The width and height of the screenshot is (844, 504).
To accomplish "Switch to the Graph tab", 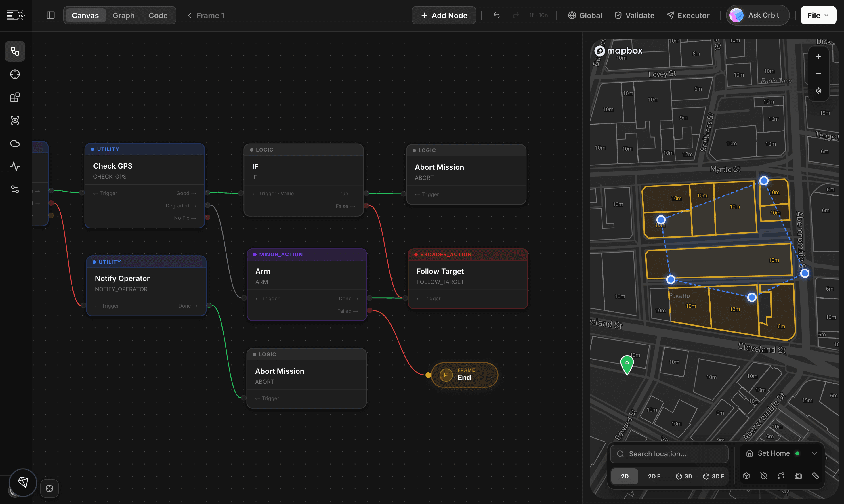I will click(x=124, y=15).
